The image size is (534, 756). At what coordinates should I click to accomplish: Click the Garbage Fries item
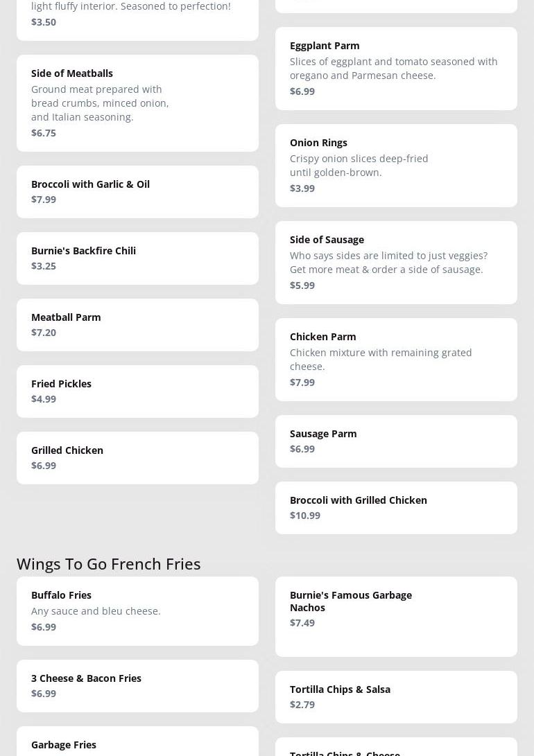click(x=64, y=744)
